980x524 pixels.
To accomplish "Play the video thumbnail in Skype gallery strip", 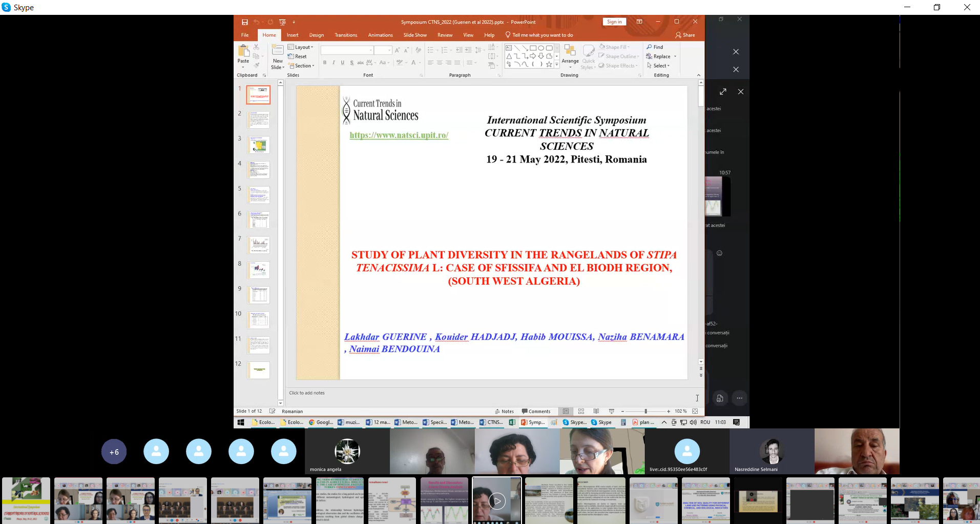I will pyautogui.click(x=497, y=500).
